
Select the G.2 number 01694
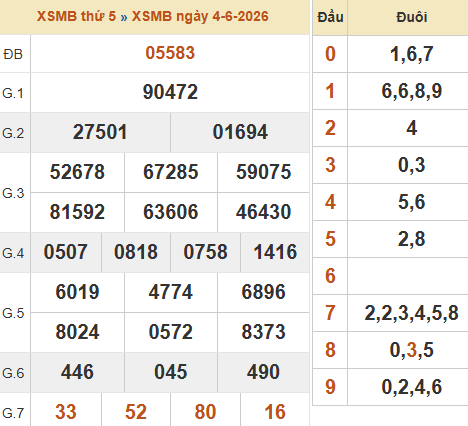tap(240, 132)
